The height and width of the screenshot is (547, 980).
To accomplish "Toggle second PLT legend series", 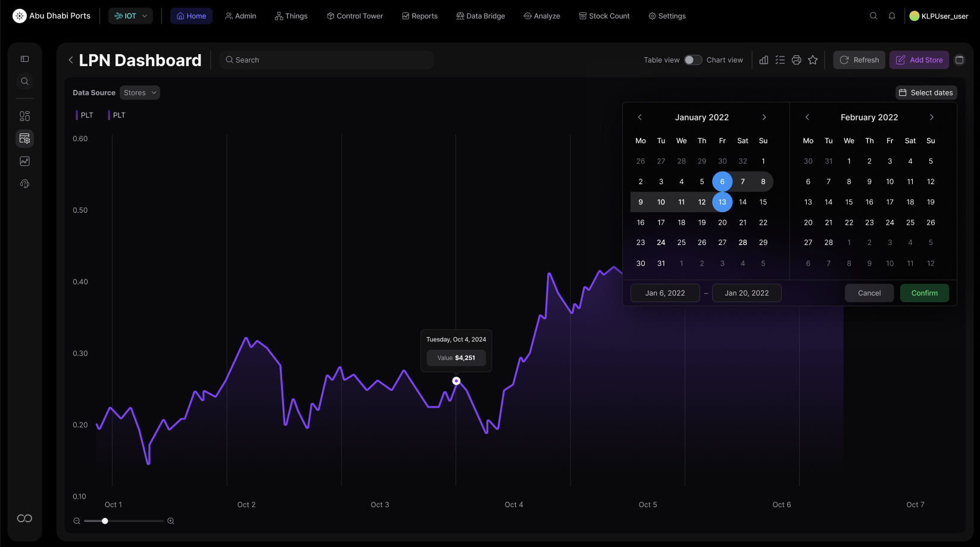I will (x=117, y=115).
